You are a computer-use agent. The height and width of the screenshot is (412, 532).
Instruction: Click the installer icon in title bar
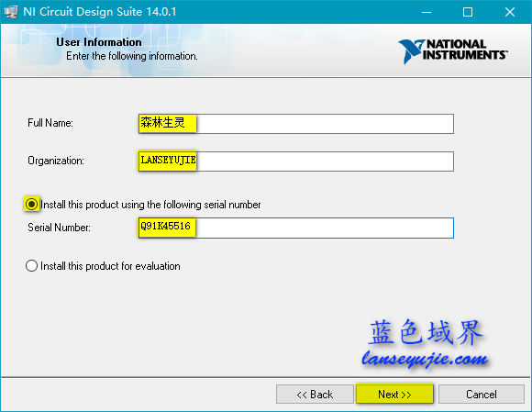(x=11, y=12)
